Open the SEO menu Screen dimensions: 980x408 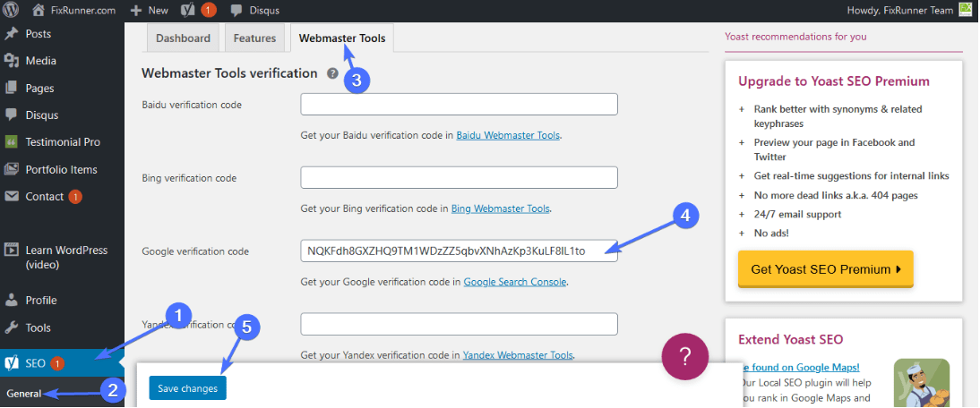pyautogui.click(x=62, y=362)
